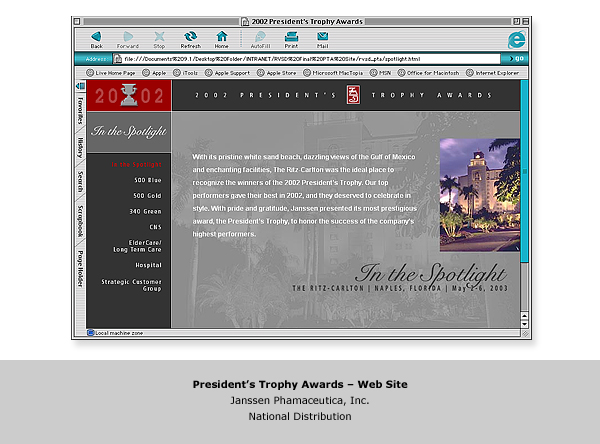
Task: Click the Internet Explorer logo
Action: coord(517,40)
